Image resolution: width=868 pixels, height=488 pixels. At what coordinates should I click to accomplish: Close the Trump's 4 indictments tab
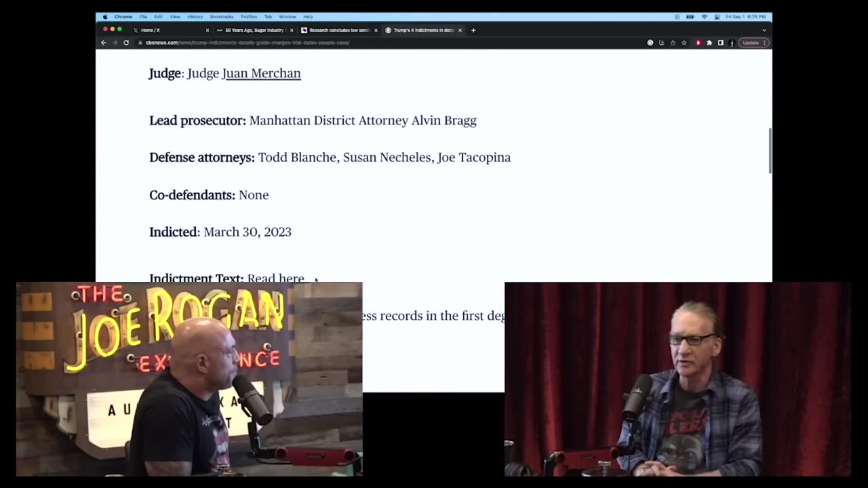460,30
